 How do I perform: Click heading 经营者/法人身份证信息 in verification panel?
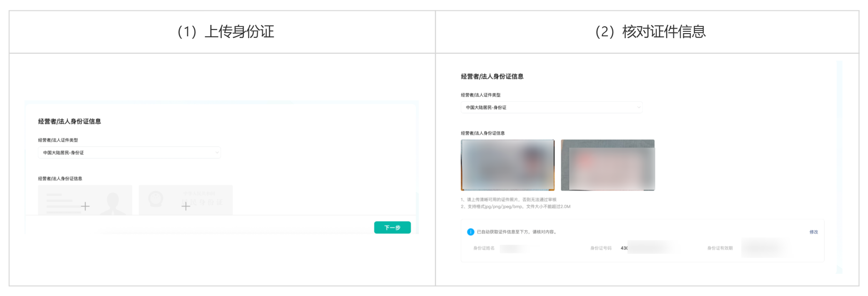click(x=492, y=77)
